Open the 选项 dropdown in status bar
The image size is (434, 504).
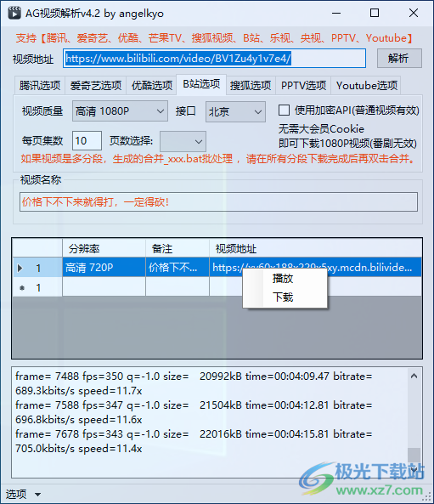(23, 494)
